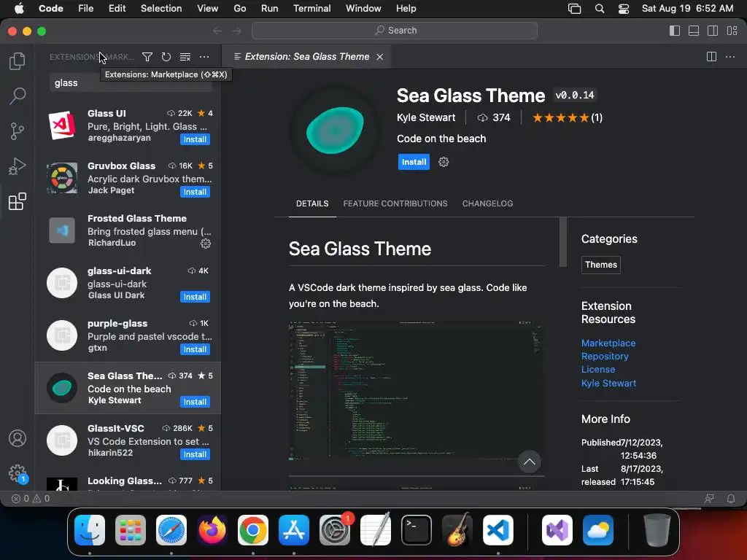This screenshot has width=747, height=560.
Task: Open Control Center in menu bar
Action: click(624, 9)
